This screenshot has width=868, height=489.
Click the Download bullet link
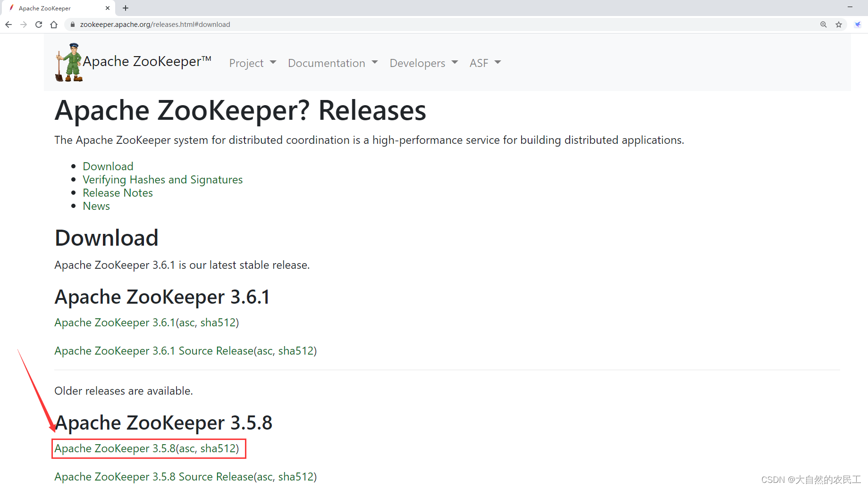(108, 166)
